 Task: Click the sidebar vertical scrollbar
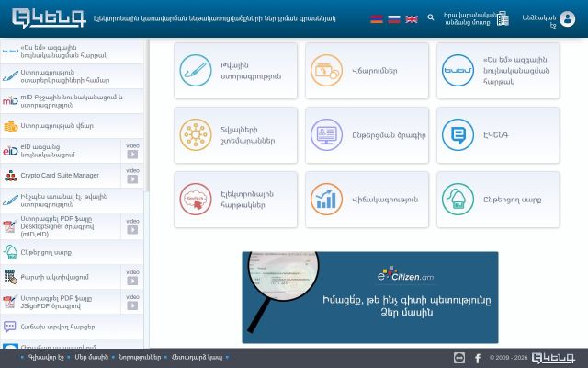[x=147, y=117]
